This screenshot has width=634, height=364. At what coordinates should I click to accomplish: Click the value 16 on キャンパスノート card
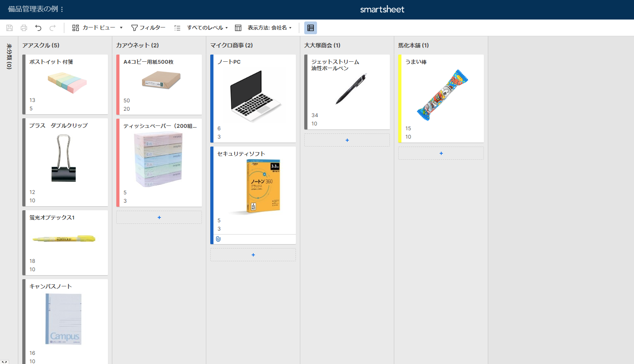click(x=32, y=353)
